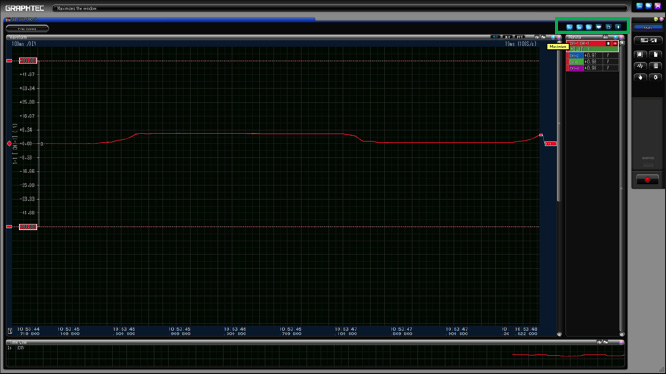Image resolution: width=666 pixels, height=375 pixels.
Task: Start recording with the red record button
Action: (647, 180)
